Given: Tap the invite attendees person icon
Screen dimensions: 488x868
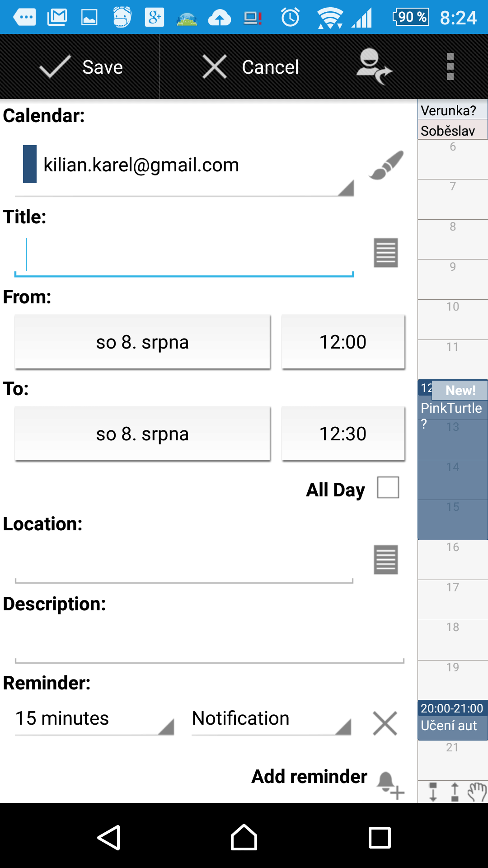Looking at the screenshot, I should pos(373,67).
